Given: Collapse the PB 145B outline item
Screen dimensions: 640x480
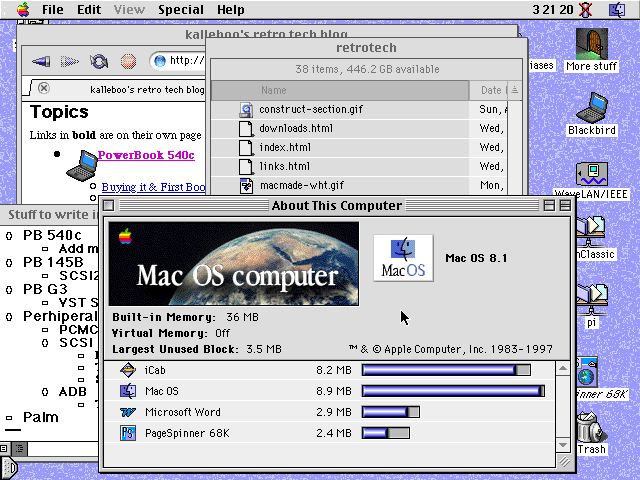Looking at the screenshot, I should (9, 262).
